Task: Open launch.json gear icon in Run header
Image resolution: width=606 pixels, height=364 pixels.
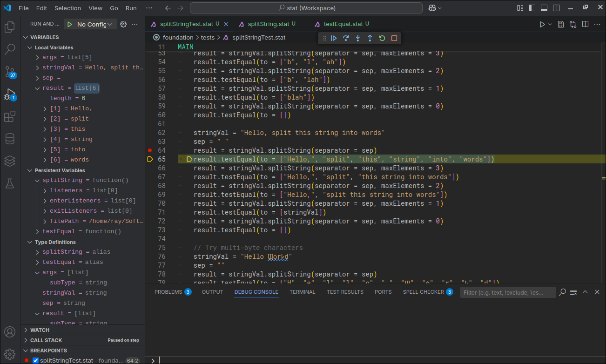Action: 123,24
